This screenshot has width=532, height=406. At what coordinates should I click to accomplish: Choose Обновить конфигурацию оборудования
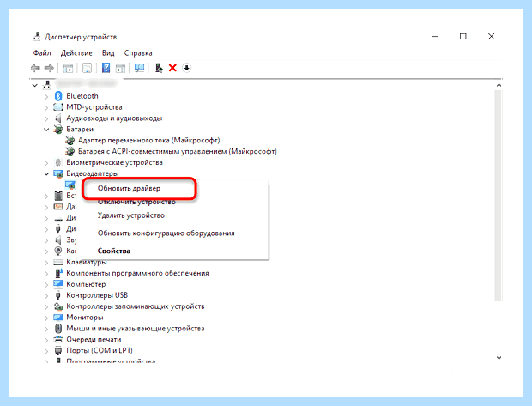(x=166, y=233)
